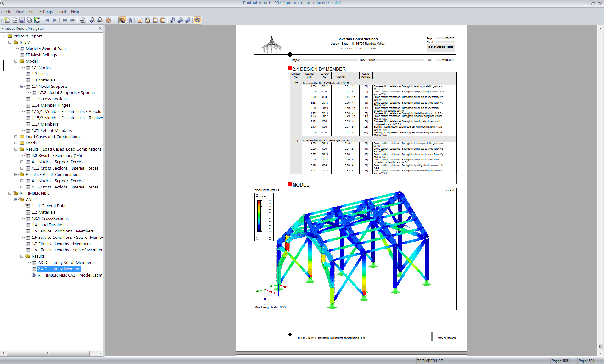604x364 pixels.
Task: Select the 2.4 Design by Member tree item
Action: coord(58,269)
